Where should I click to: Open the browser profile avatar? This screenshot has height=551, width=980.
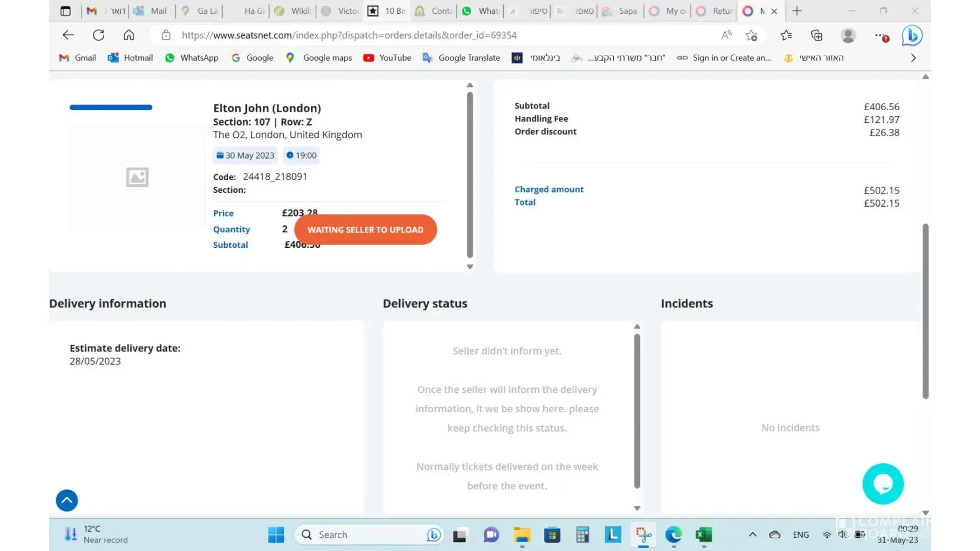tap(848, 35)
